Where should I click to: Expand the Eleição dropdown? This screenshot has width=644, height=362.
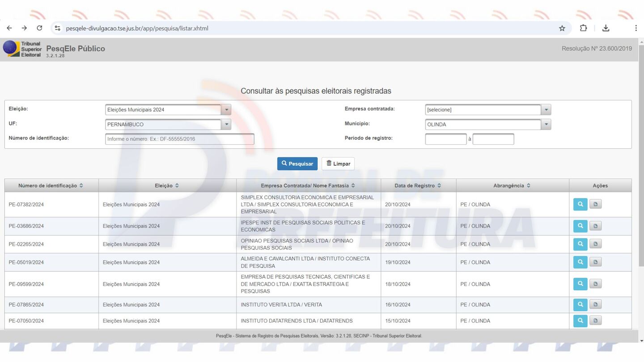[226, 110]
